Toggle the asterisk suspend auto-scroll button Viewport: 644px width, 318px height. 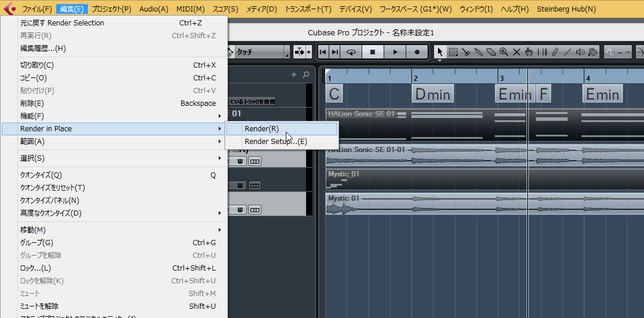coord(309,52)
